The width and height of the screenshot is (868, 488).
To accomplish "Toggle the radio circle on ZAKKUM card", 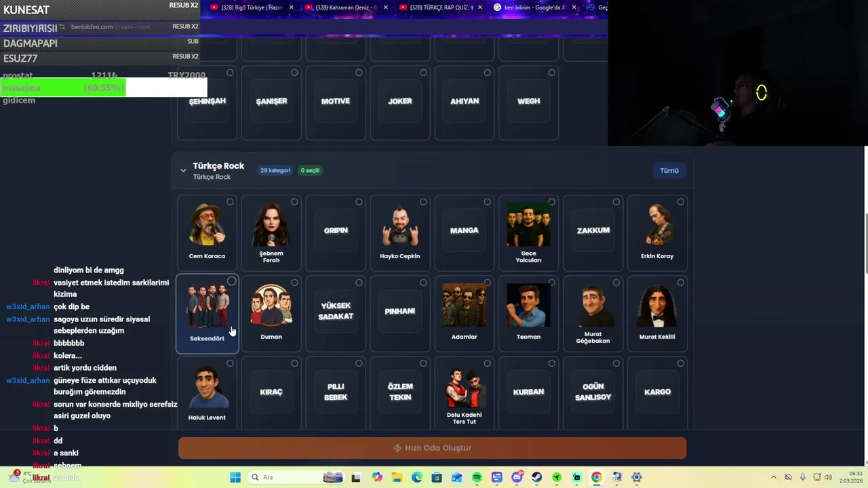I will (x=616, y=202).
